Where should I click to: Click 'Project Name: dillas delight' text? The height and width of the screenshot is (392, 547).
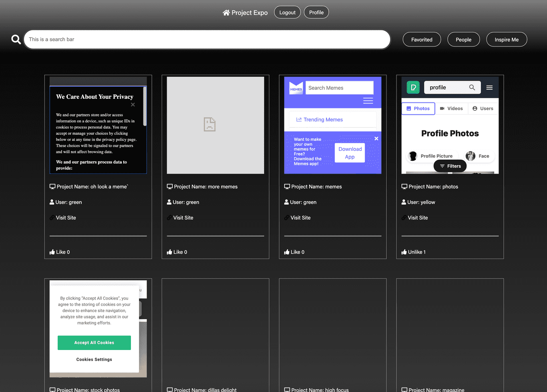205,390
